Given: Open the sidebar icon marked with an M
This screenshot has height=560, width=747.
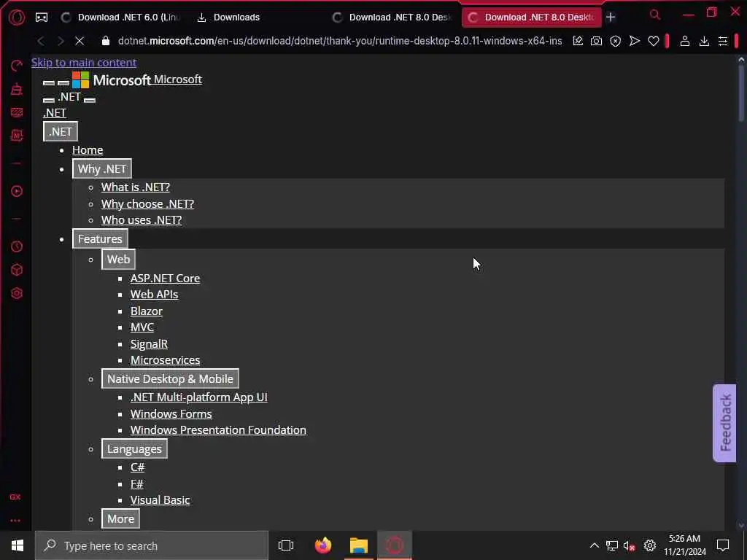Looking at the screenshot, I should (x=17, y=136).
